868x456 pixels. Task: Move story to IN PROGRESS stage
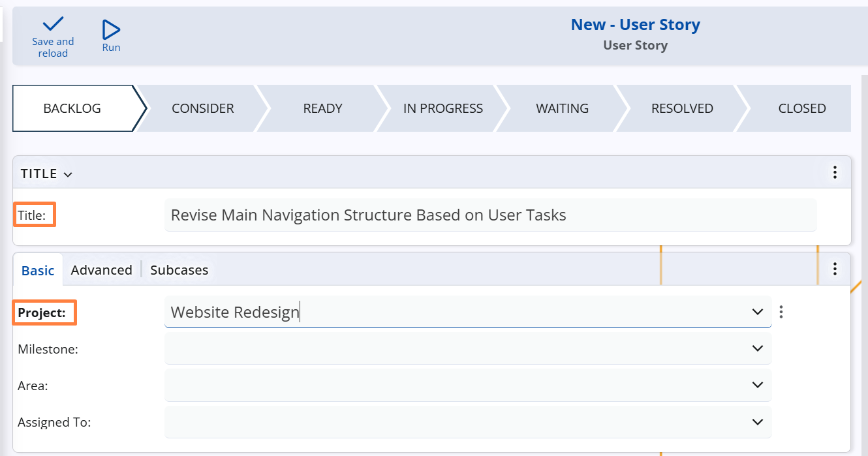(442, 108)
